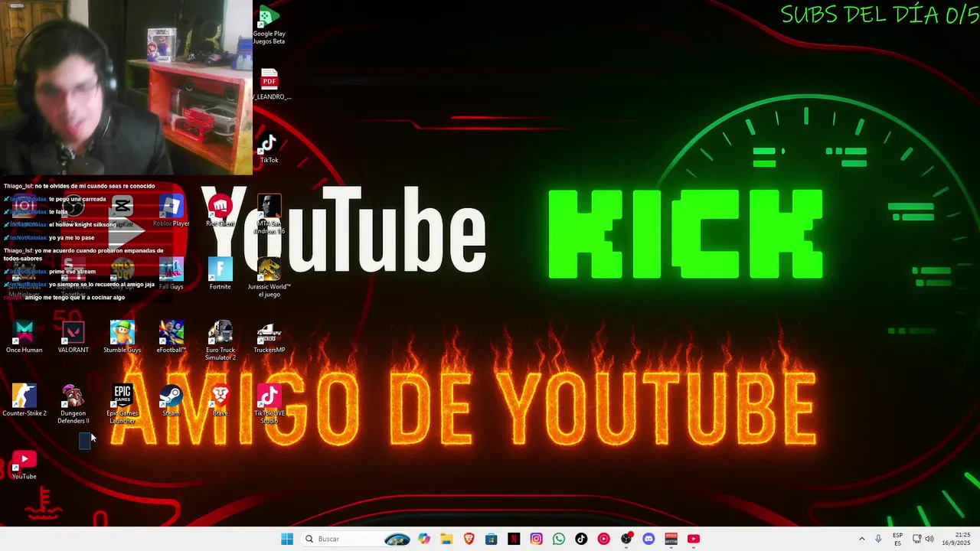Open Instagram taskbar icon
980x551 pixels.
coord(536,539)
